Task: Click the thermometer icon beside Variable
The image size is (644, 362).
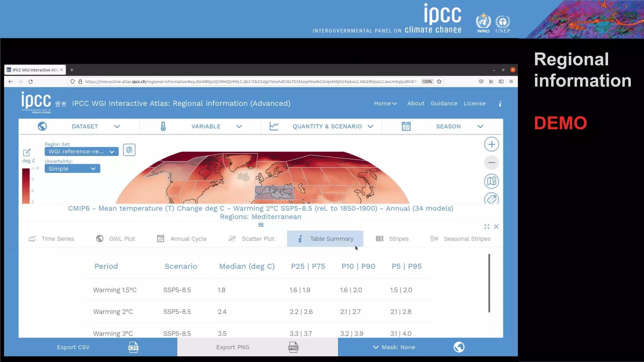Action: coord(163,126)
